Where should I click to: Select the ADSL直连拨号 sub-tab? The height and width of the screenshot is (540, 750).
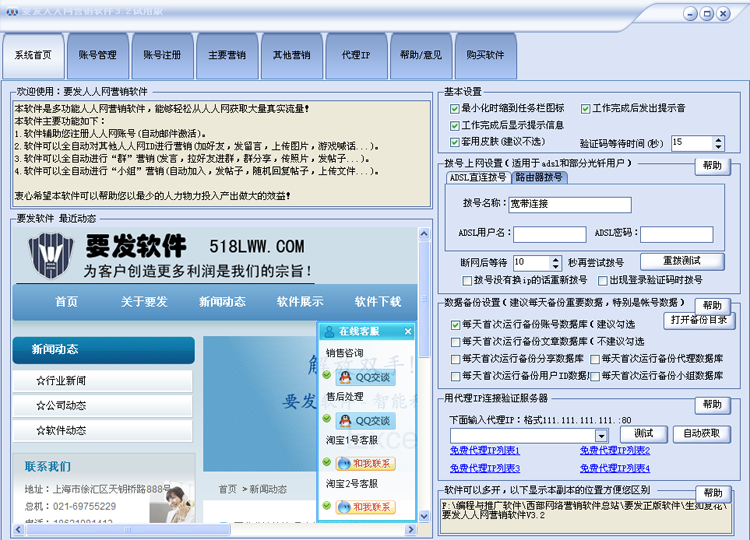coord(478,177)
